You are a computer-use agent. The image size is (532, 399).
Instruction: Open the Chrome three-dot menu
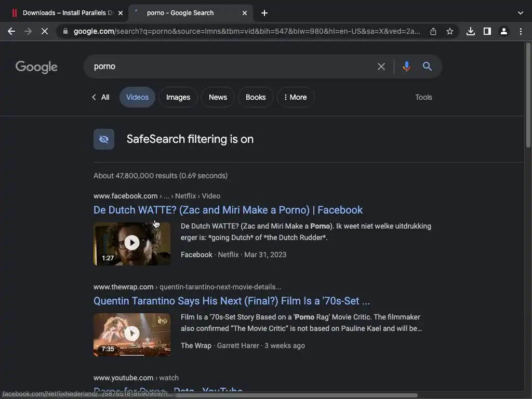click(x=521, y=32)
